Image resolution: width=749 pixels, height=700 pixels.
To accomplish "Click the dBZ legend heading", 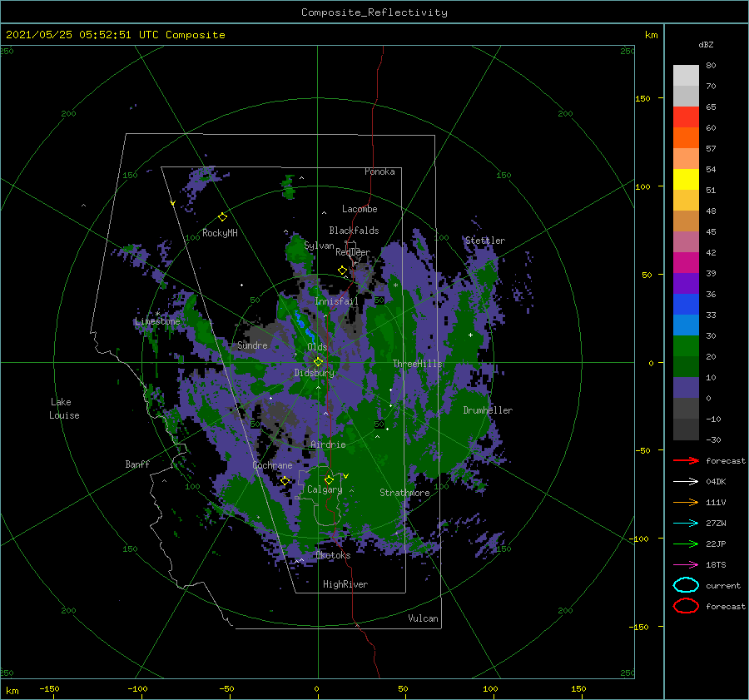I will coord(706,44).
